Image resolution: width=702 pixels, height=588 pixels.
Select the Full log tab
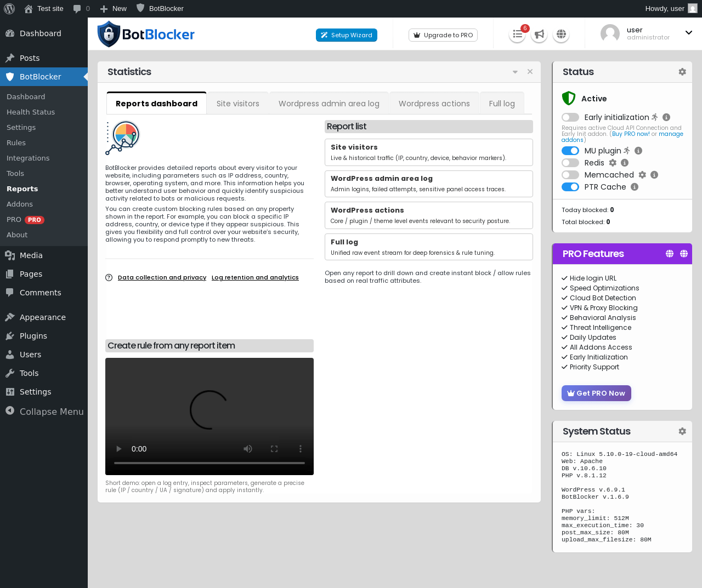502,104
